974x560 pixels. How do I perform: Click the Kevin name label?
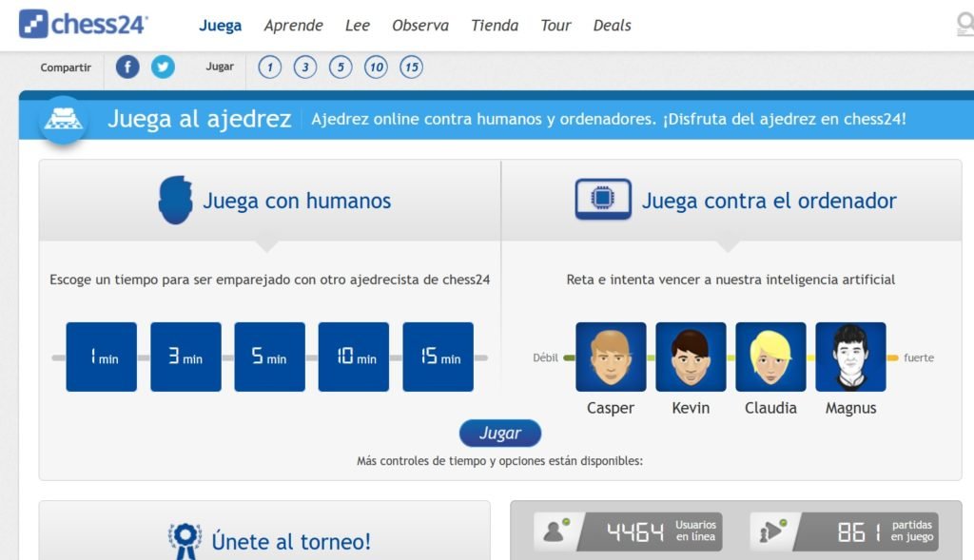[691, 408]
